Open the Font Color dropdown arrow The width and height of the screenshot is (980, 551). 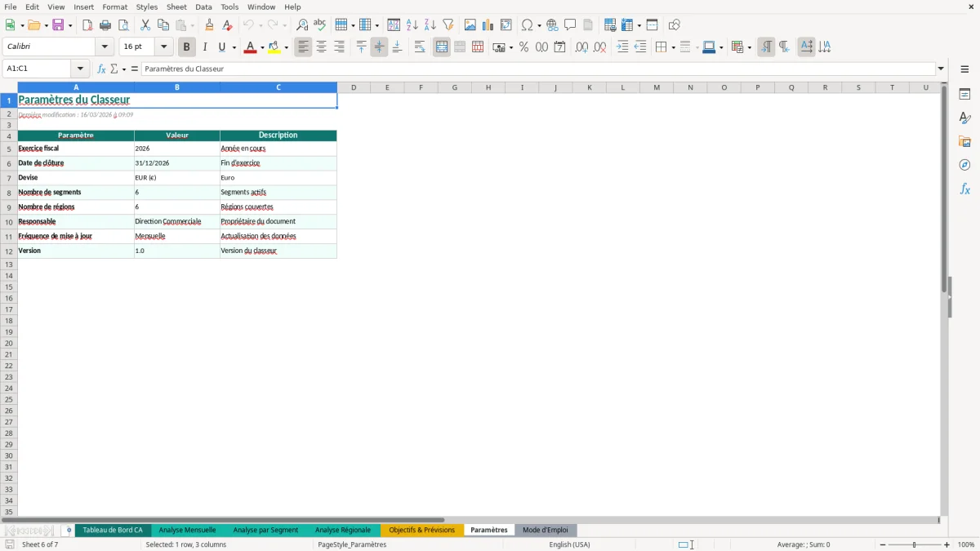coord(262,47)
